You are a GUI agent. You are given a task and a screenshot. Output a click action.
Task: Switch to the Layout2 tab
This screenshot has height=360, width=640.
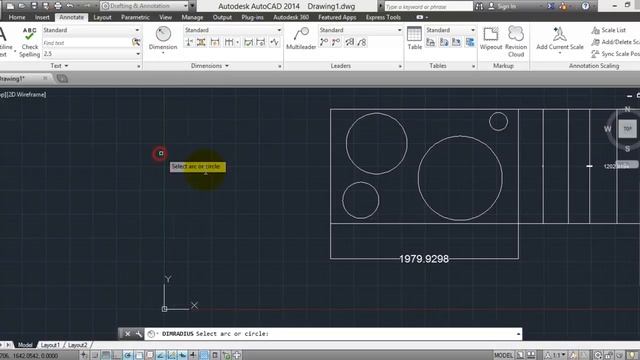click(77, 345)
